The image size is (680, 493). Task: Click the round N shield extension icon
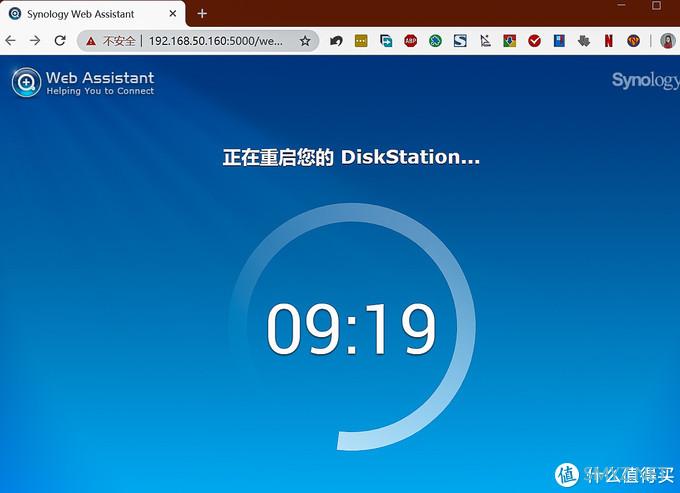coord(634,41)
